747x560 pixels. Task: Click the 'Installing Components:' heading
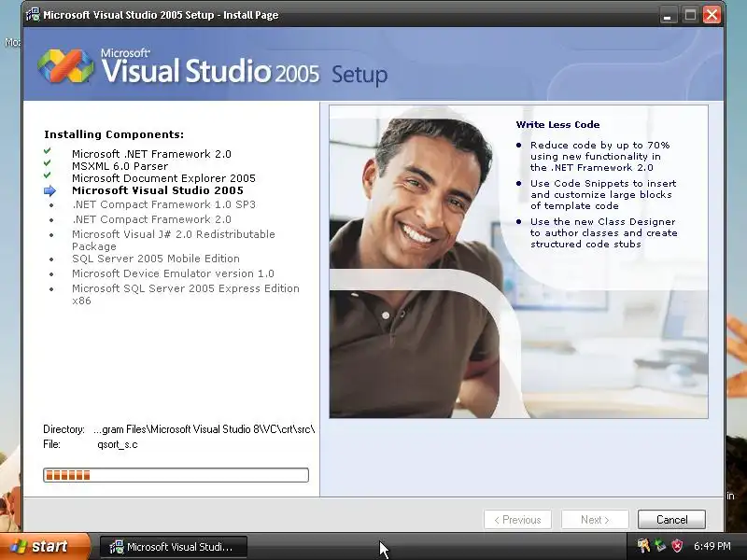[114, 134]
